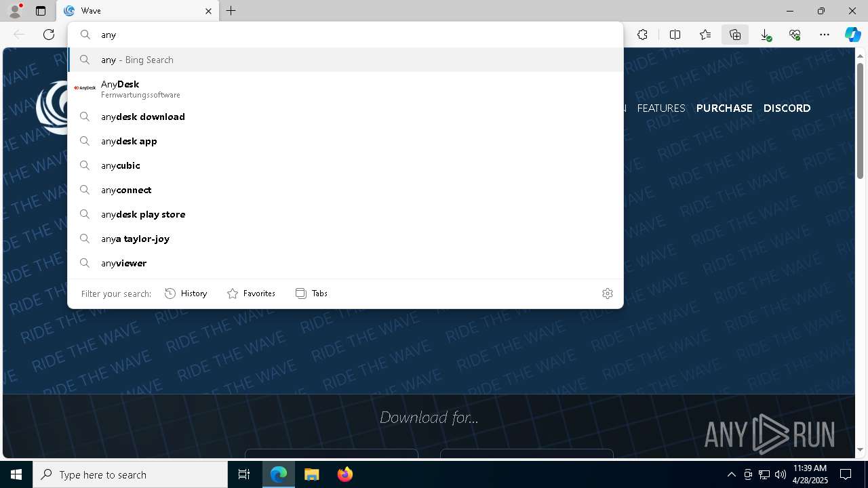Show hidden system tray icons
868x488 pixels.
(731, 474)
